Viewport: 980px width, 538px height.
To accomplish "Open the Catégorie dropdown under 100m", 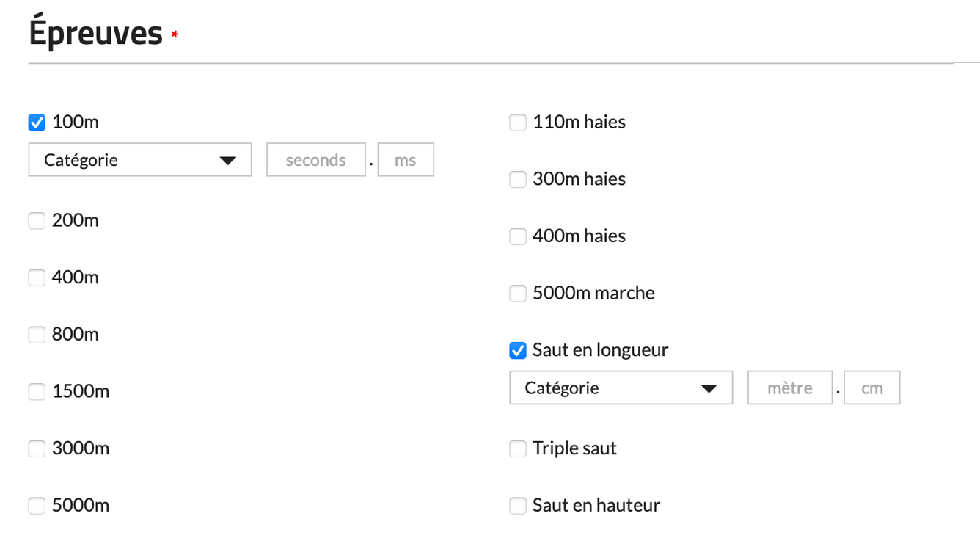I will point(140,160).
